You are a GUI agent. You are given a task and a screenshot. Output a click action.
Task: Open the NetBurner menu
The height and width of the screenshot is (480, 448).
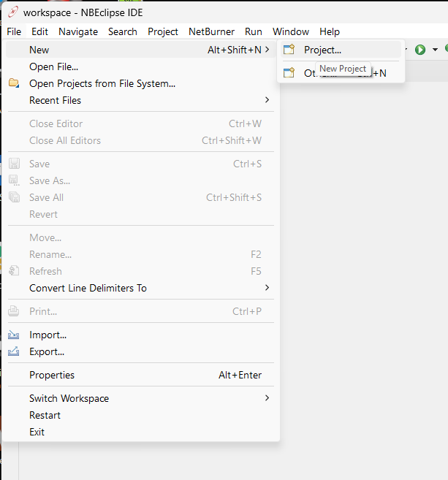(x=211, y=31)
